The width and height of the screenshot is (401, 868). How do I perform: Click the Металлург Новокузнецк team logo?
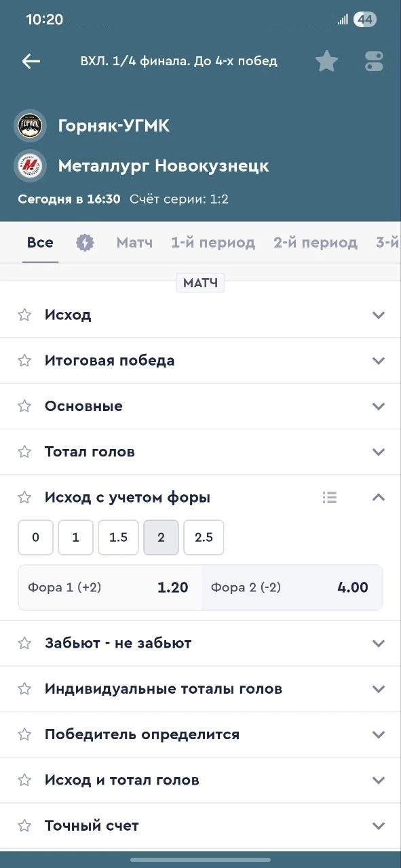pyautogui.click(x=29, y=165)
